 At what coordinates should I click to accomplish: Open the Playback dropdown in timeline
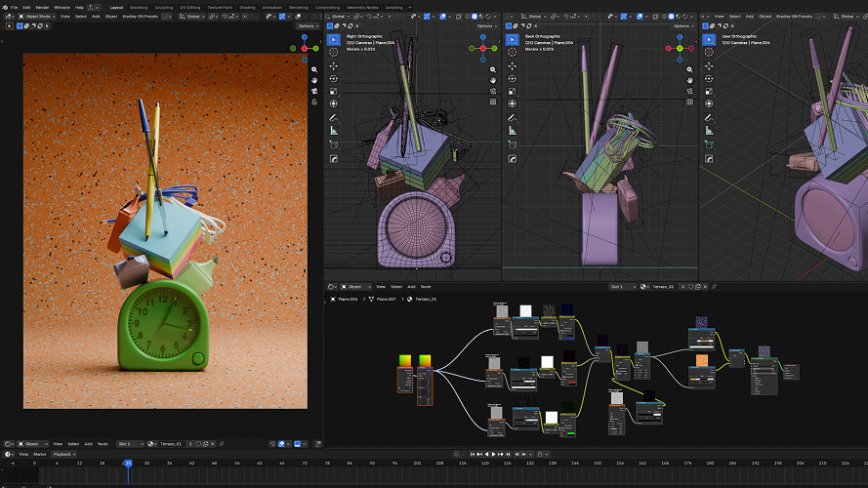64,454
